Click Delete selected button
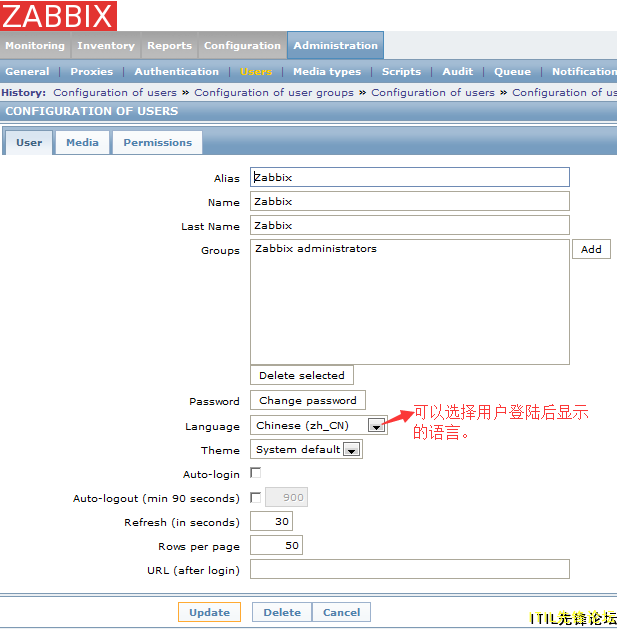 (302, 375)
